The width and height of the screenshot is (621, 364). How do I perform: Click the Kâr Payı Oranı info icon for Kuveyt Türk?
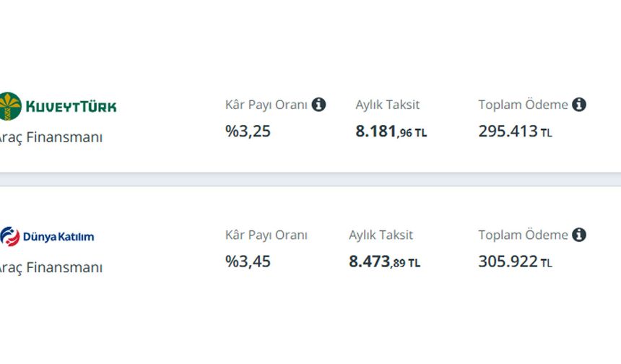pyautogui.click(x=318, y=105)
